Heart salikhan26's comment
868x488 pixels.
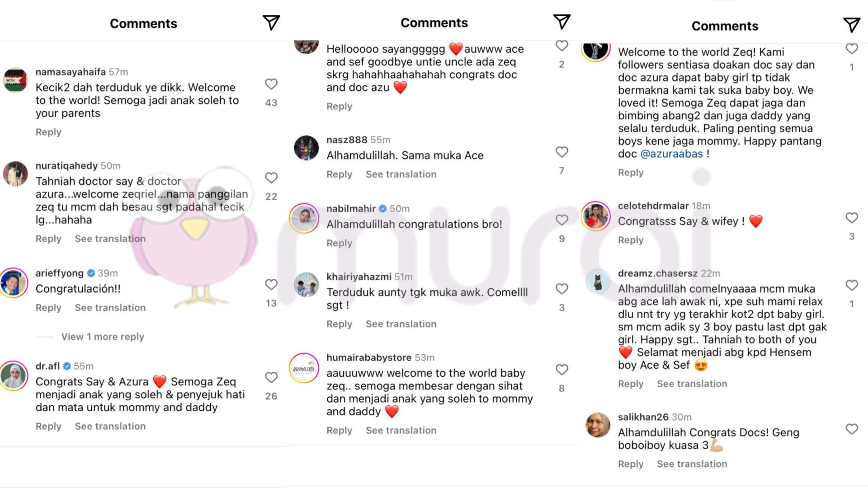click(x=852, y=429)
